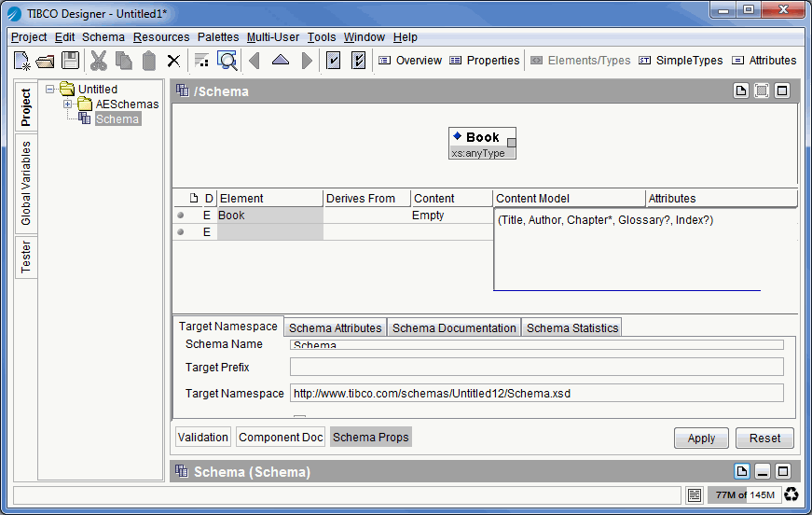Switch to the Schema Documentation tab
The width and height of the screenshot is (812, 515).
454,327
